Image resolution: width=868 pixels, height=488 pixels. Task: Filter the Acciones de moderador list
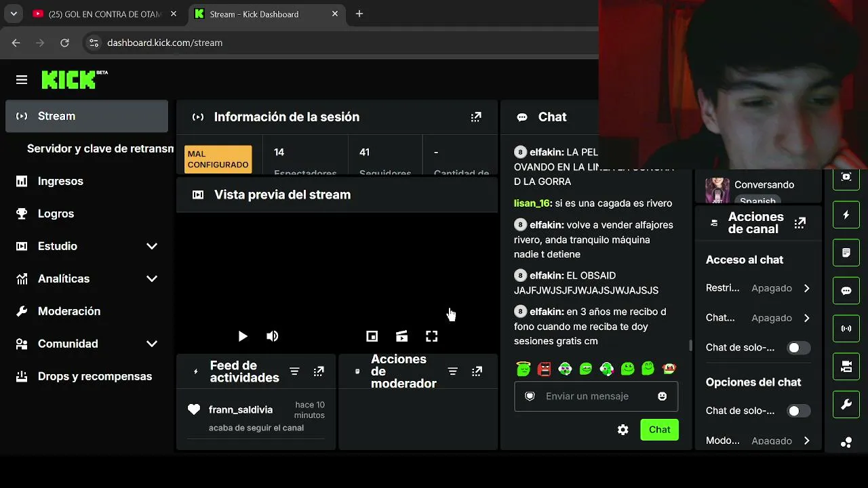tap(452, 371)
